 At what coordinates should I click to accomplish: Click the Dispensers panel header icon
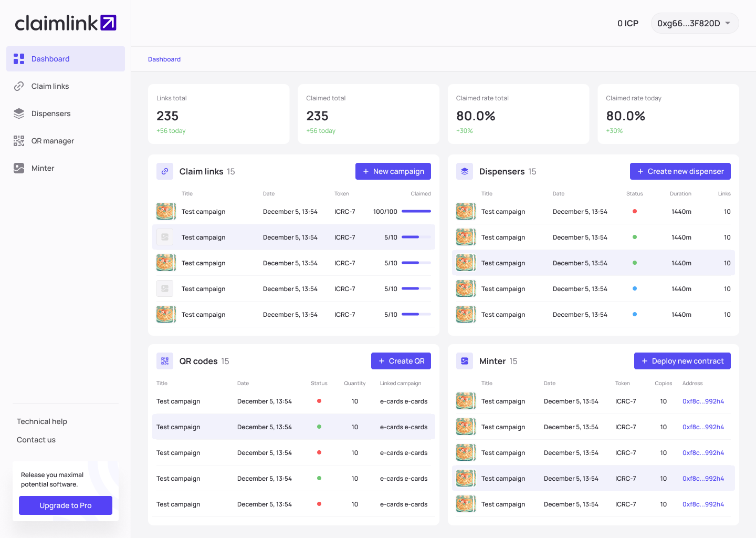(465, 171)
